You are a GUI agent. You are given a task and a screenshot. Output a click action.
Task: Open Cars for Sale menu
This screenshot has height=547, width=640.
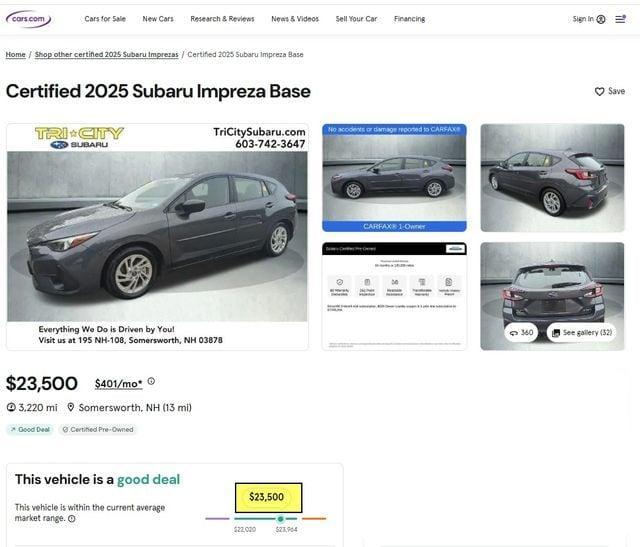[x=105, y=19]
